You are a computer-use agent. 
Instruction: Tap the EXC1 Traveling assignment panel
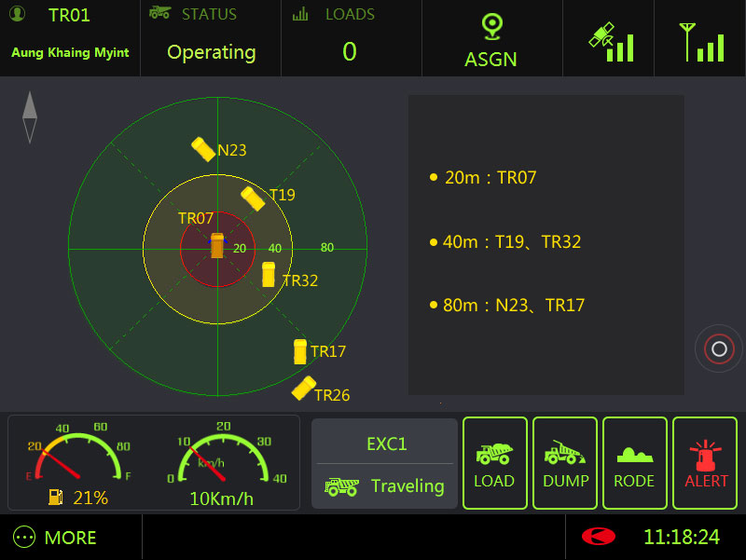384,463
